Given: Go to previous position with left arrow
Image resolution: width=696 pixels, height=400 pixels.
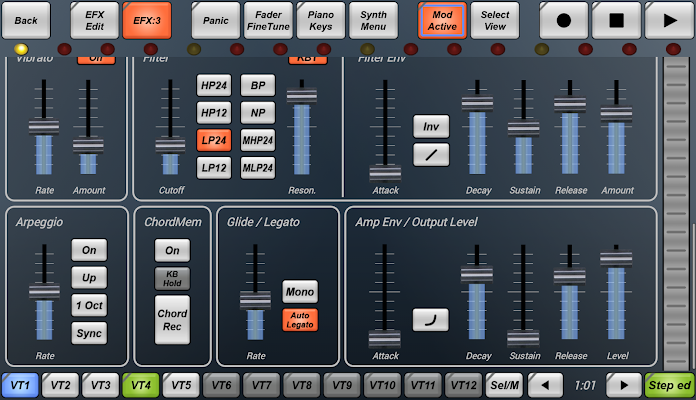Looking at the screenshot, I should pos(546,385).
